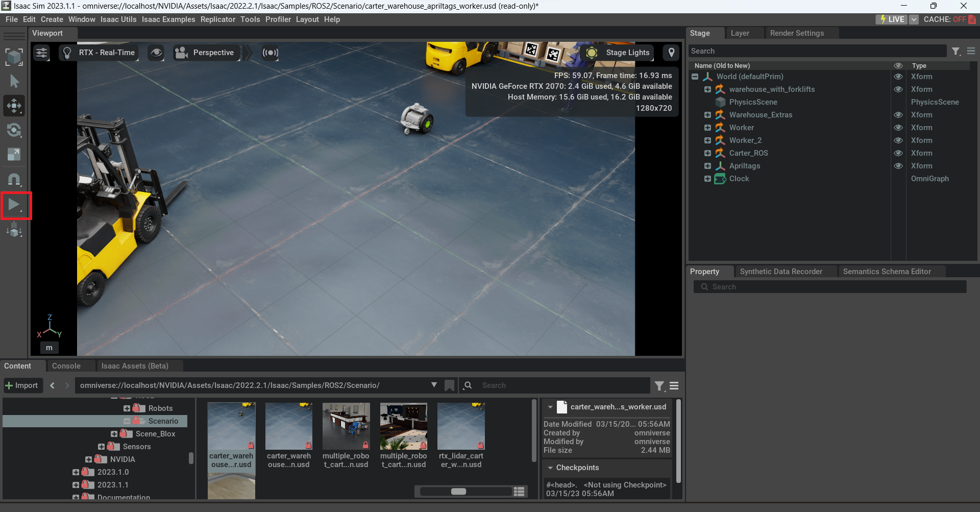Toggle visibility of Warehouse_Extras
The image size is (980, 512).
[898, 115]
